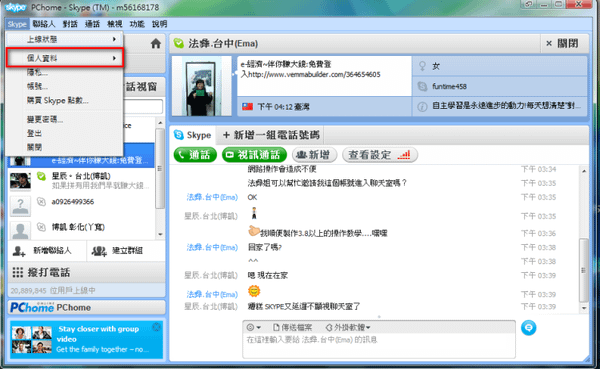Open the 聯絡人 menu

44,24
